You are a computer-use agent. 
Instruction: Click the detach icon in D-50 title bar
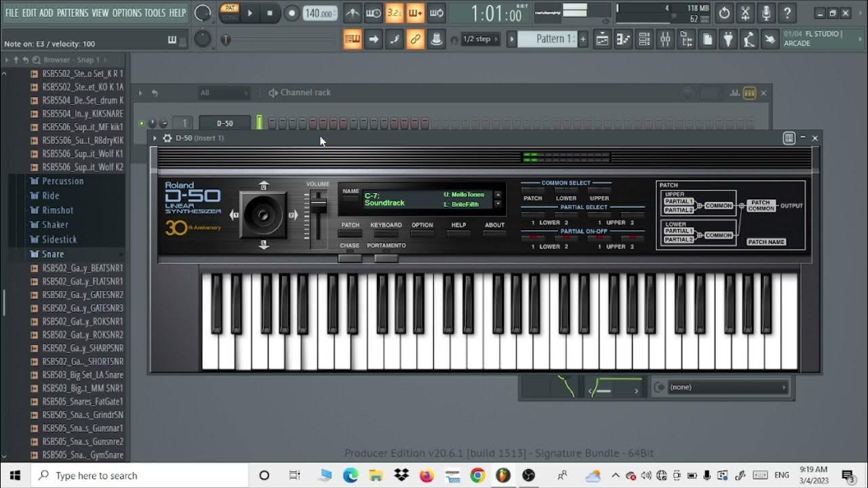(x=789, y=138)
